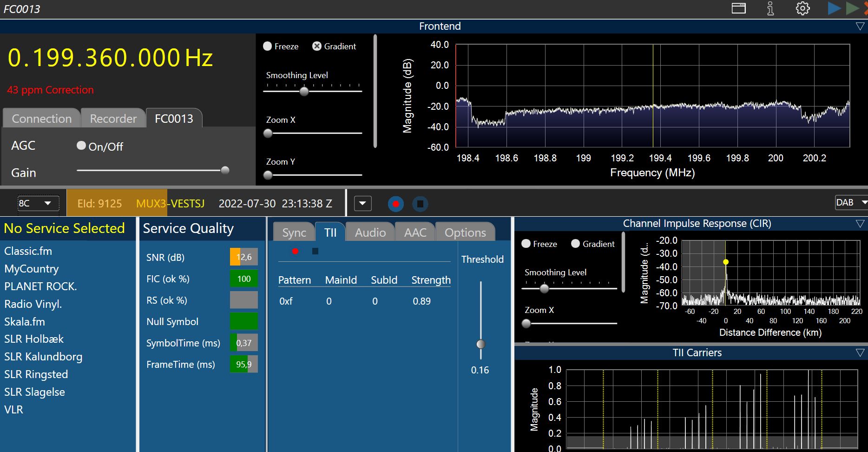Select the SLR Kalundborg service
868x452 pixels.
[x=43, y=357]
